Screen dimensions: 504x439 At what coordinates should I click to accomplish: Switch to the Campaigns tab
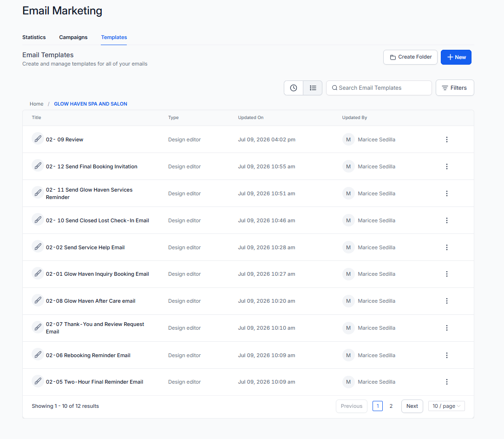[73, 37]
